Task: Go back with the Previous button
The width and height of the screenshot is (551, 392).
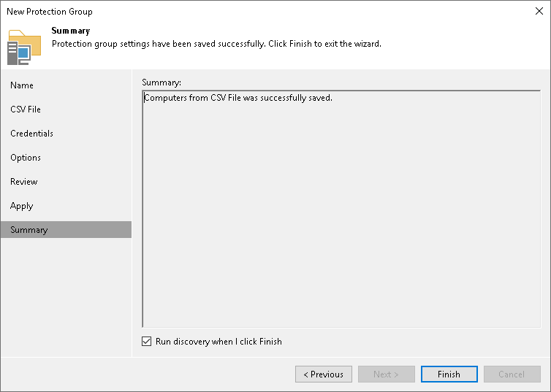Action: click(x=323, y=374)
